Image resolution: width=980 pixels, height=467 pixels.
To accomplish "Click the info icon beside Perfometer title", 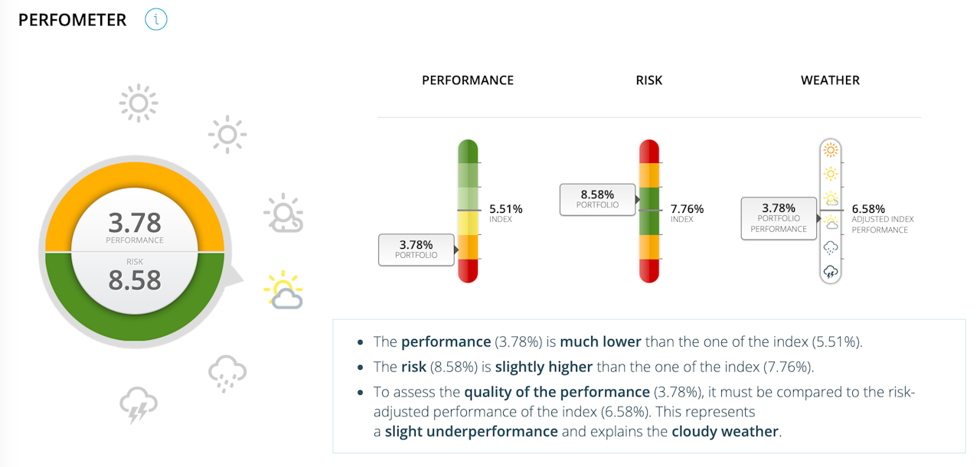I will click(x=156, y=20).
